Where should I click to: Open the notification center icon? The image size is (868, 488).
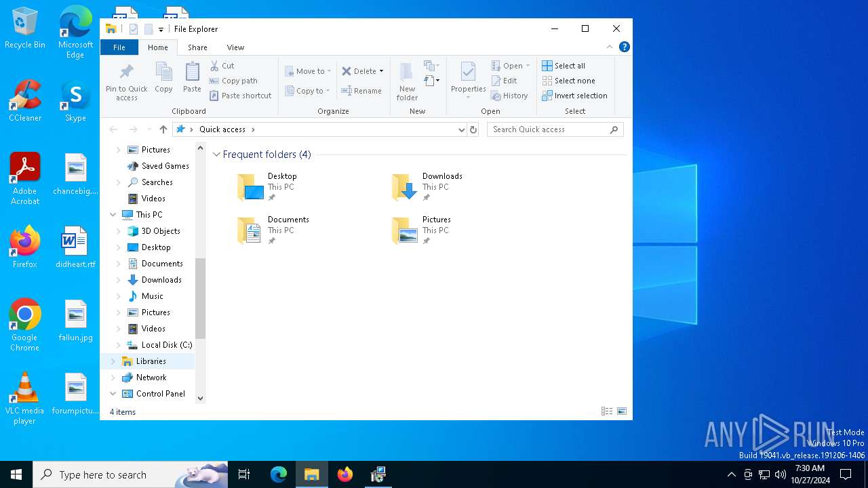click(846, 474)
